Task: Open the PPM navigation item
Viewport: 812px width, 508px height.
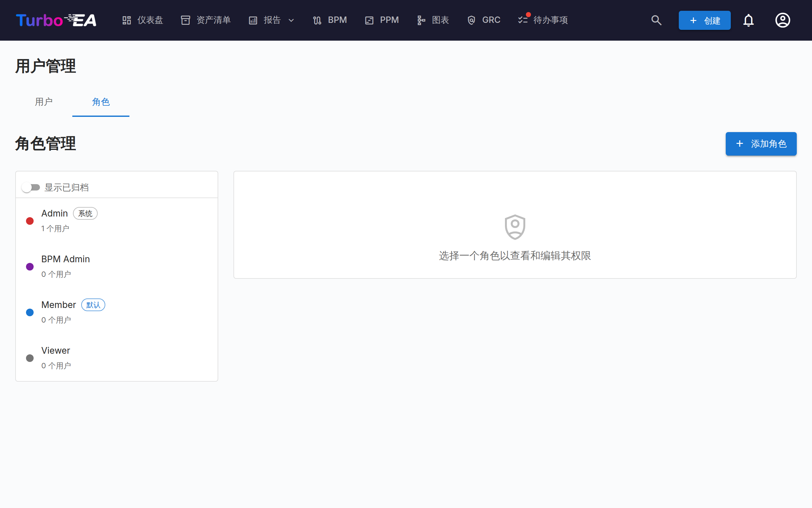Action: [x=382, y=20]
